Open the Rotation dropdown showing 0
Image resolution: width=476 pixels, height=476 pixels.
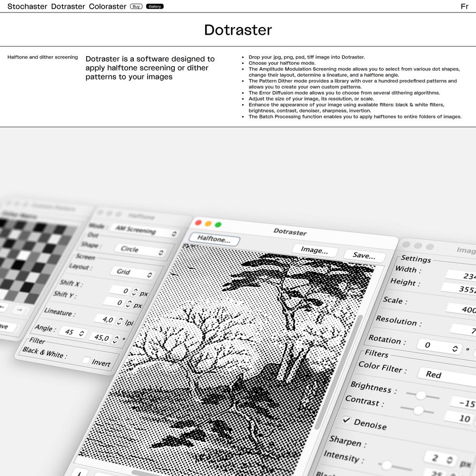click(x=439, y=347)
